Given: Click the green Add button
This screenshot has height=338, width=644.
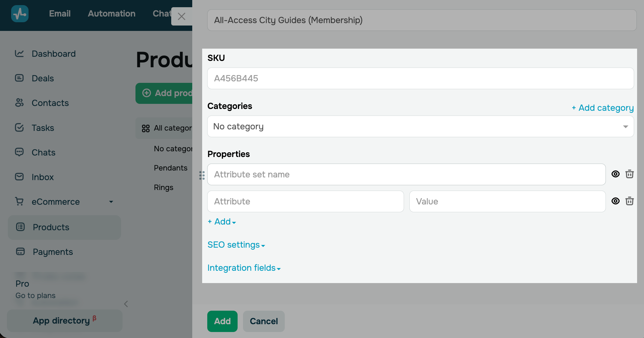Looking at the screenshot, I should [222, 321].
